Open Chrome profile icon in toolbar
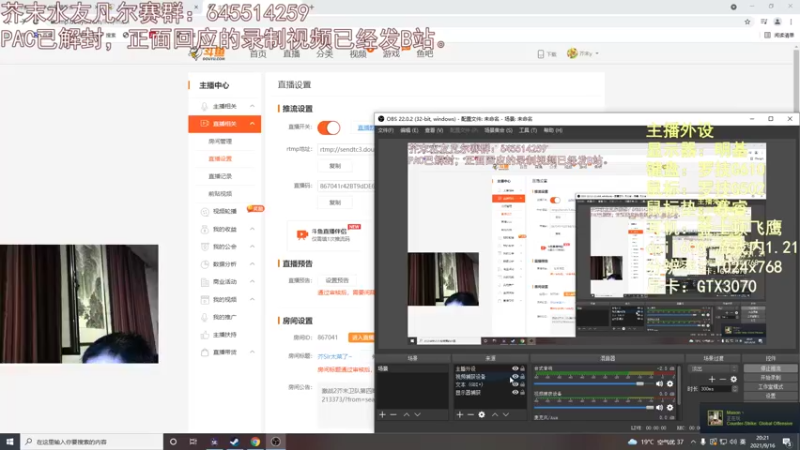Viewport: 800px width, 450px height. pos(778,21)
